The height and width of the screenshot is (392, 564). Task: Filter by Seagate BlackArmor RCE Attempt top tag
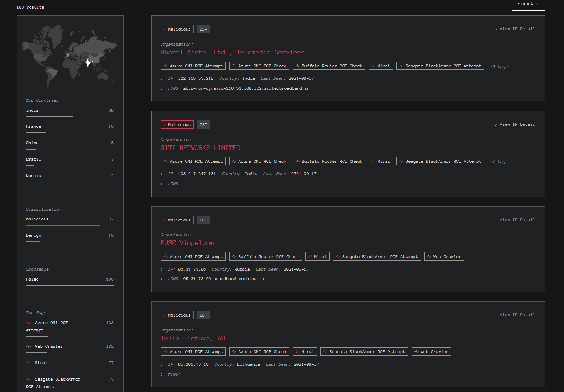70,383
